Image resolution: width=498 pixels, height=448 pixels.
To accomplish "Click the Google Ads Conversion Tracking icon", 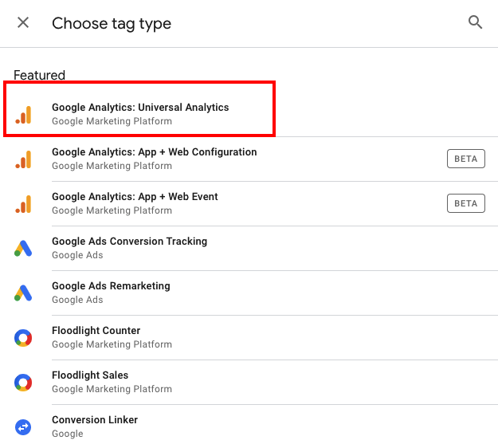I will [x=23, y=249].
